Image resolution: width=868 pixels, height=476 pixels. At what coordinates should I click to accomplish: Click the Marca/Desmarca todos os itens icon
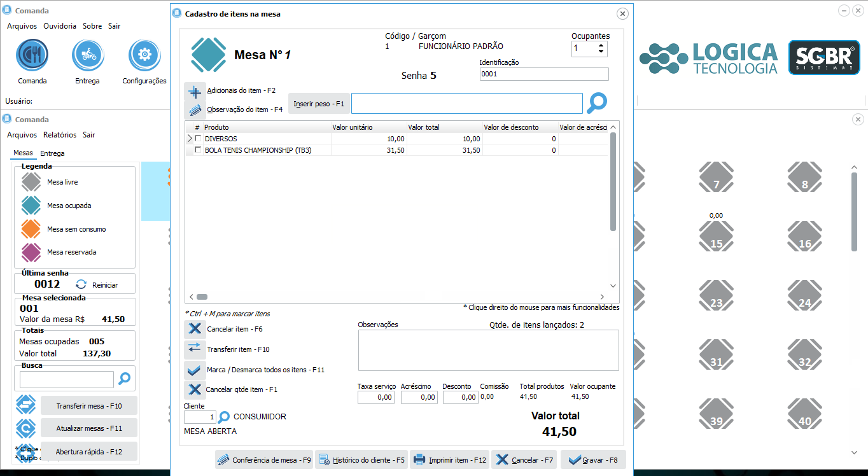[x=194, y=370]
